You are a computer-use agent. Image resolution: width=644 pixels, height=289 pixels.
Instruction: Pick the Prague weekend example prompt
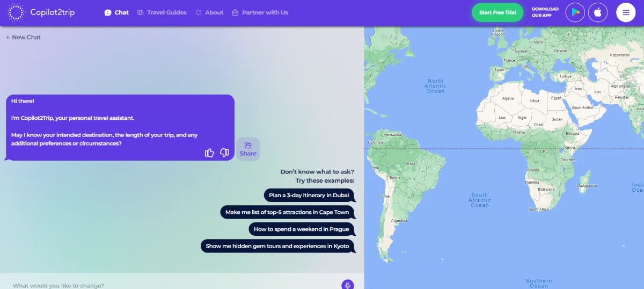coord(301,229)
